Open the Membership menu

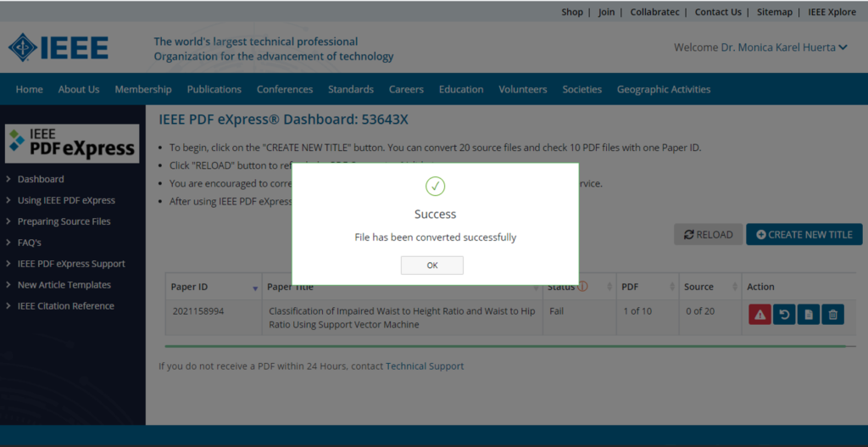click(142, 89)
